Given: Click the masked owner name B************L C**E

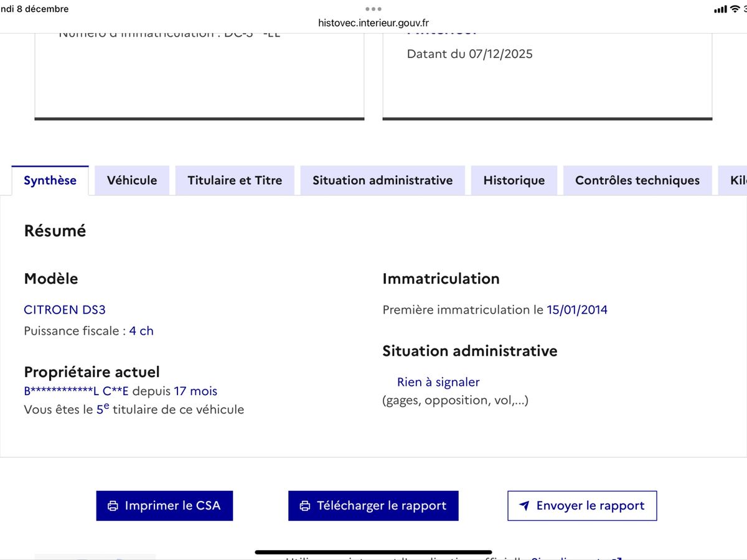Looking at the screenshot, I should click(x=76, y=391).
